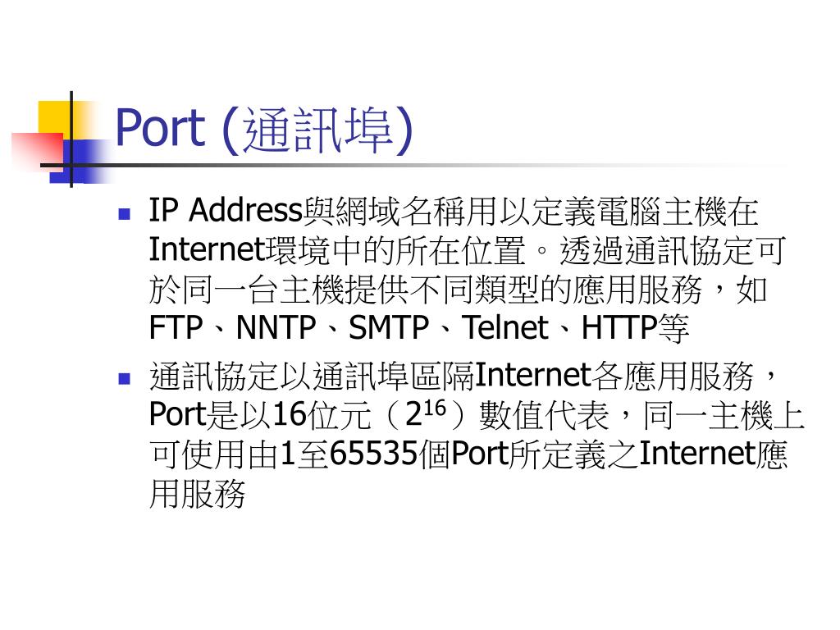Click the word 'Telnet' in the protocol list
Screen dimensions: 840x630
(x=505, y=327)
